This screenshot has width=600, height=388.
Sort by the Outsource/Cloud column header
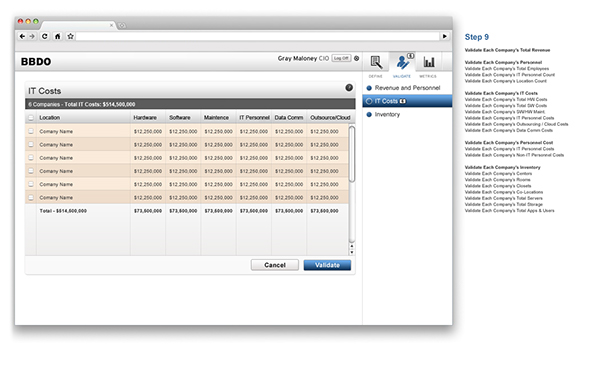(x=330, y=117)
